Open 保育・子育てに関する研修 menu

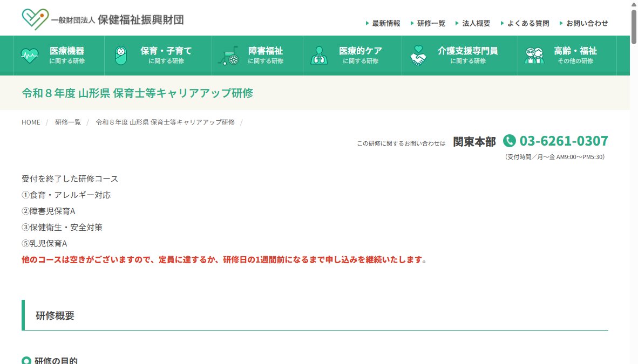158,56
